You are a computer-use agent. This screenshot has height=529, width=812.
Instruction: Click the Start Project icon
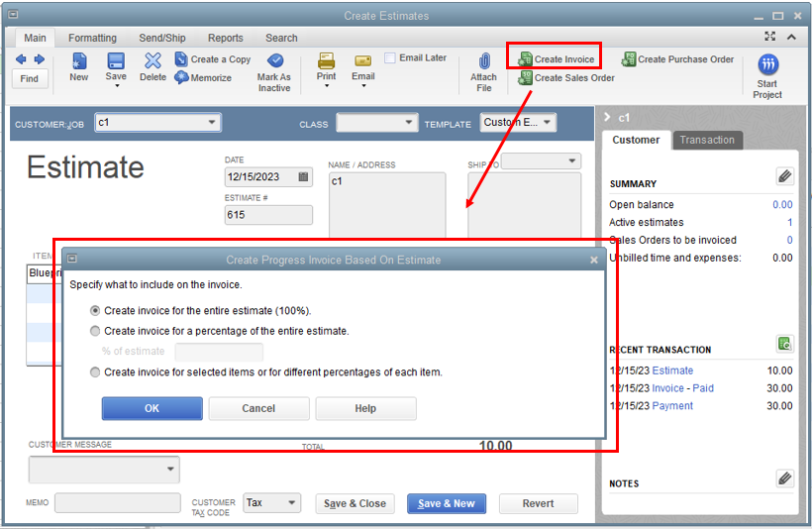pyautogui.click(x=768, y=64)
